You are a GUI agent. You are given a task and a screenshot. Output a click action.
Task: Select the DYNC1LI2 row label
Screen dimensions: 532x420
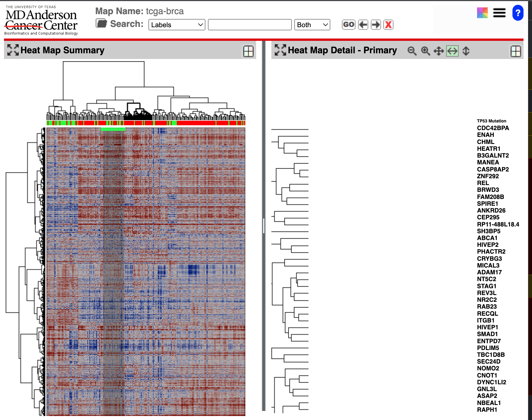point(491,382)
